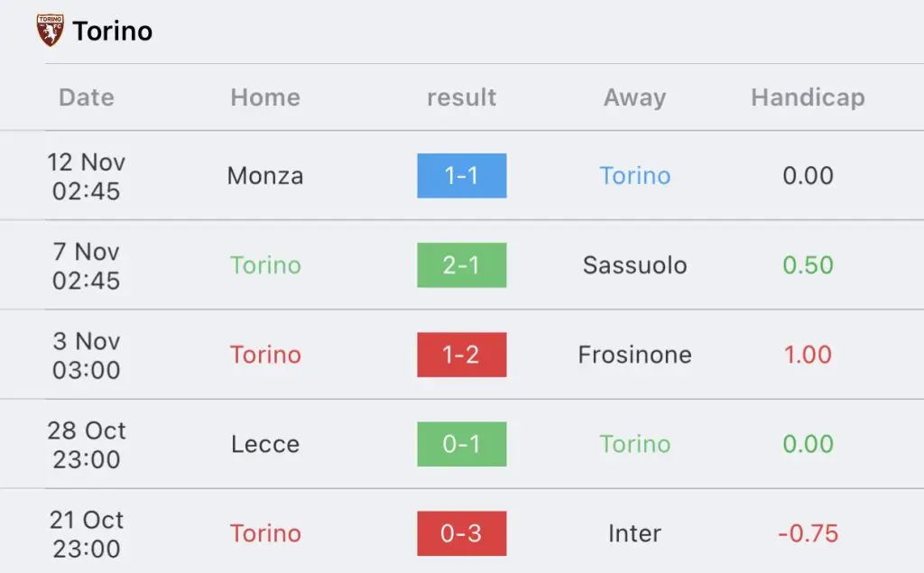The width and height of the screenshot is (924, 573).
Task: Select Frosinone away team name
Action: [634, 355]
